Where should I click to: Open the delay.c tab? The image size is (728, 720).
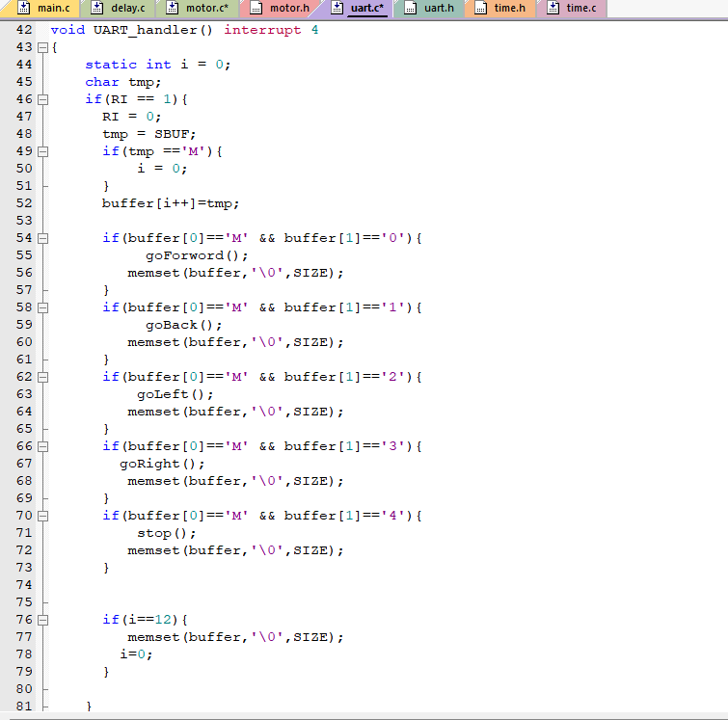[x=118, y=9]
